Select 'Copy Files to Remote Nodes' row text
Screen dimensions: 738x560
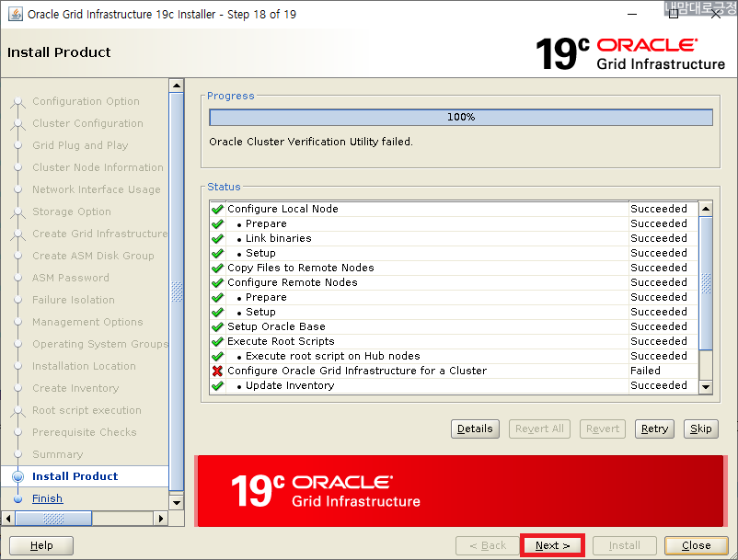(300, 268)
